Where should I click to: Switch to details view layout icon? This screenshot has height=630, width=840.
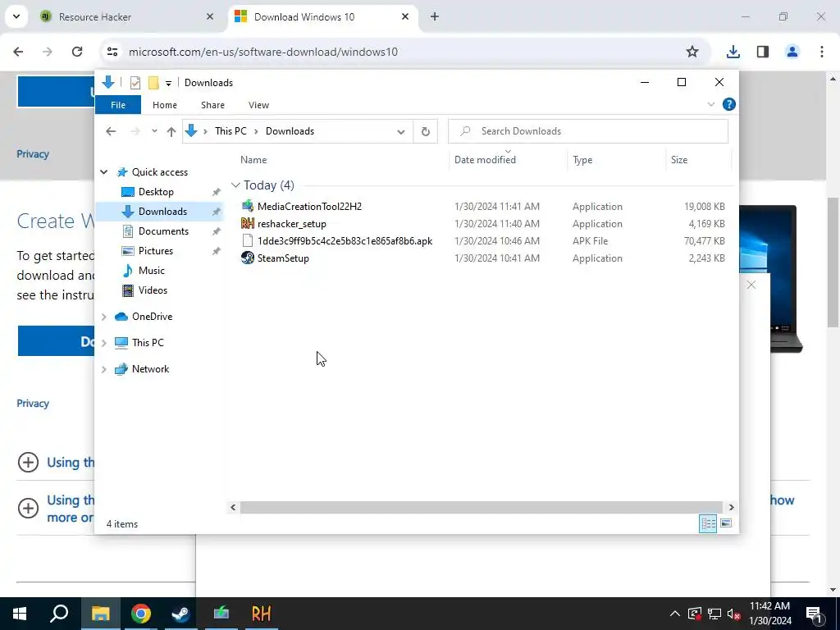(708, 523)
